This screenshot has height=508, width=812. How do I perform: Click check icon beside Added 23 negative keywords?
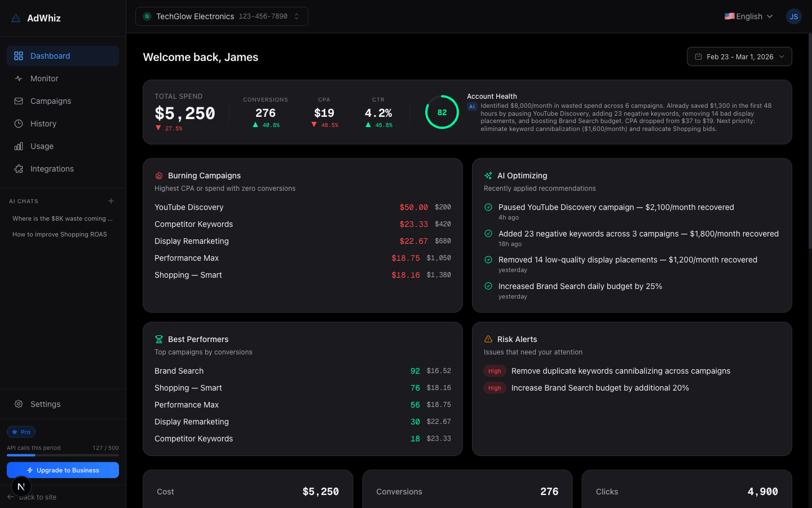(x=488, y=234)
